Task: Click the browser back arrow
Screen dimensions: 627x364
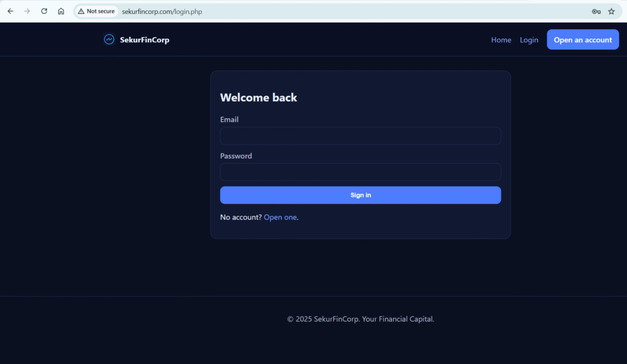Action: pyautogui.click(x=10, y=11)
